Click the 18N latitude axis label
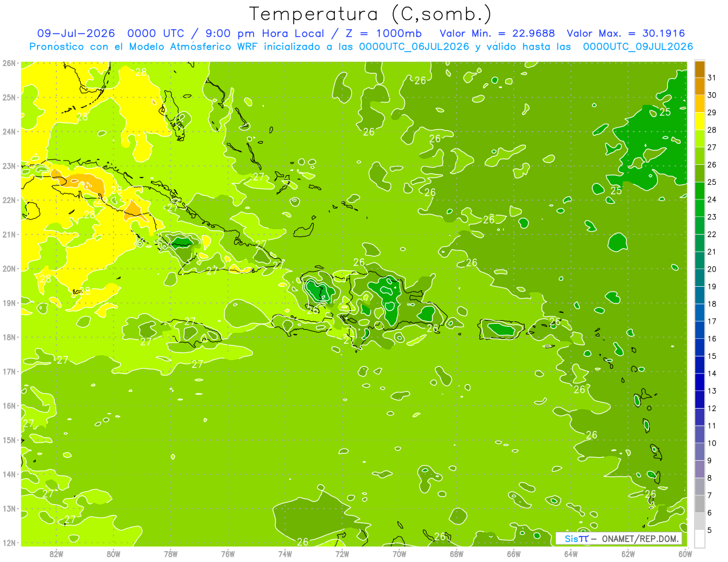 pos(9,337)
